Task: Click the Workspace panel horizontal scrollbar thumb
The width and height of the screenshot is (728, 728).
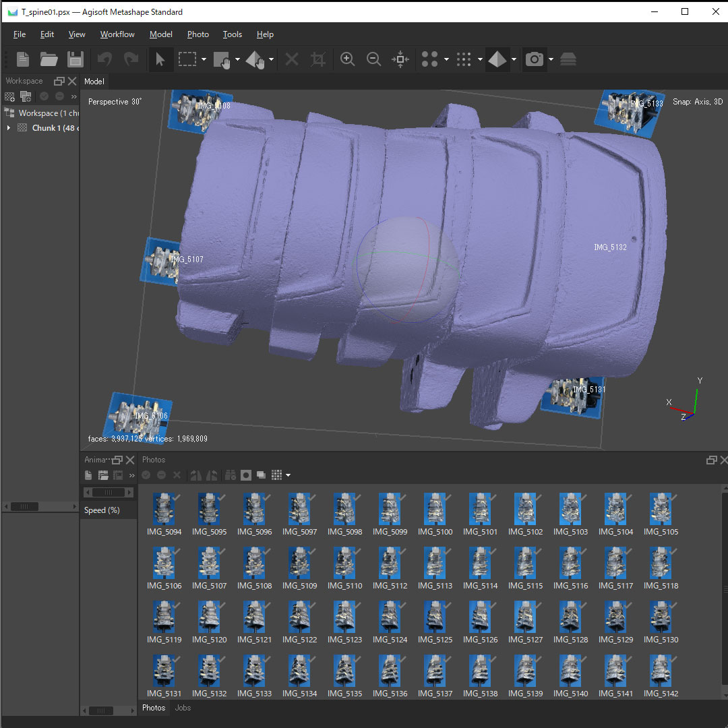Action: (x=24, y=506)
